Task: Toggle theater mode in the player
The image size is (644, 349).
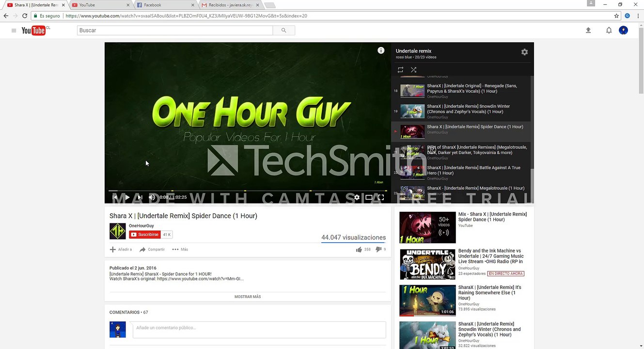Action: 369,197
